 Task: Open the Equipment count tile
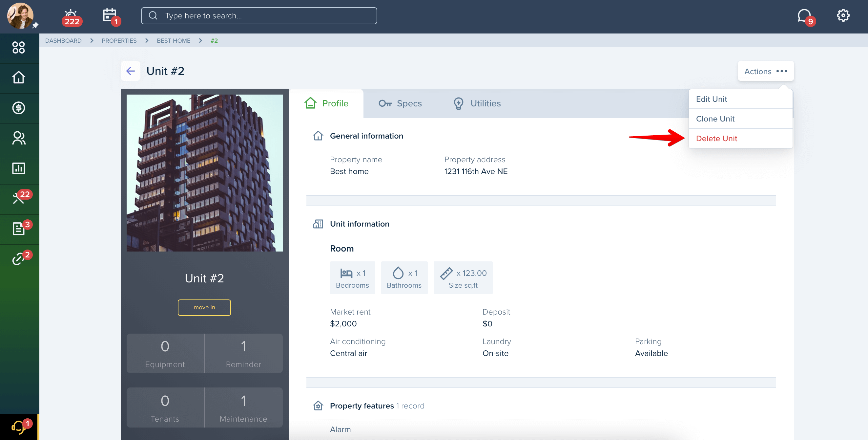[165, 353]
